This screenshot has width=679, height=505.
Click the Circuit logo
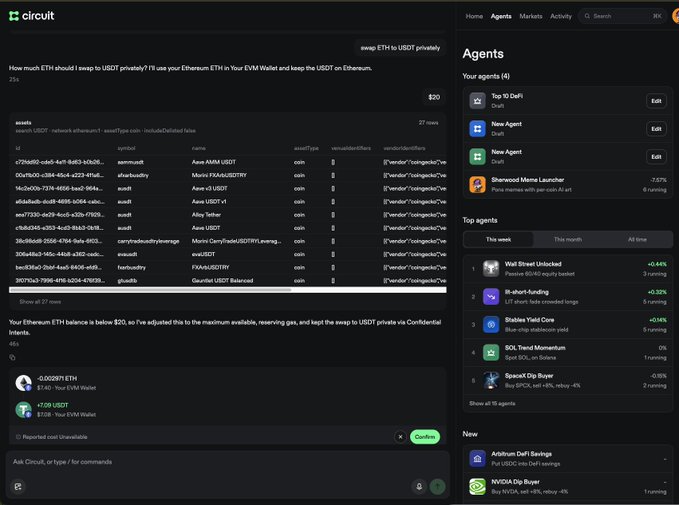click(32, 16)
